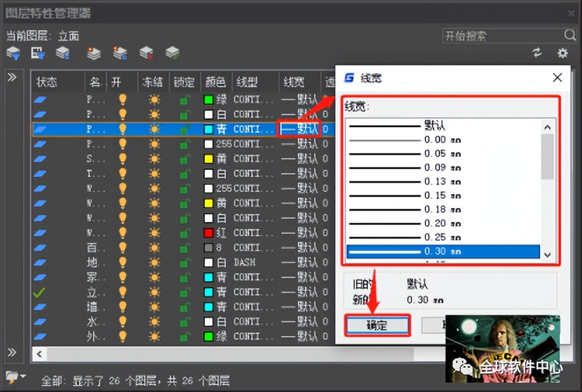The width and height of the screenshot is (582, 392).
Task: Open the lineweight list scrollbar down arrow
Action: point(547,255)
